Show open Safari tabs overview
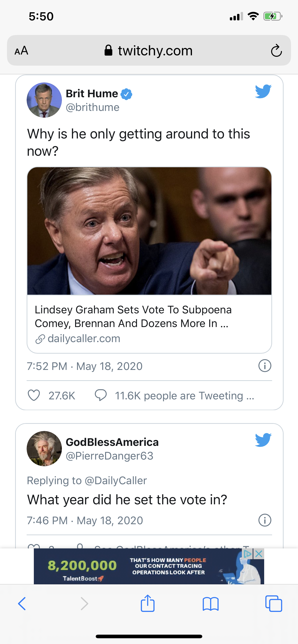 [x=274, y=604]
